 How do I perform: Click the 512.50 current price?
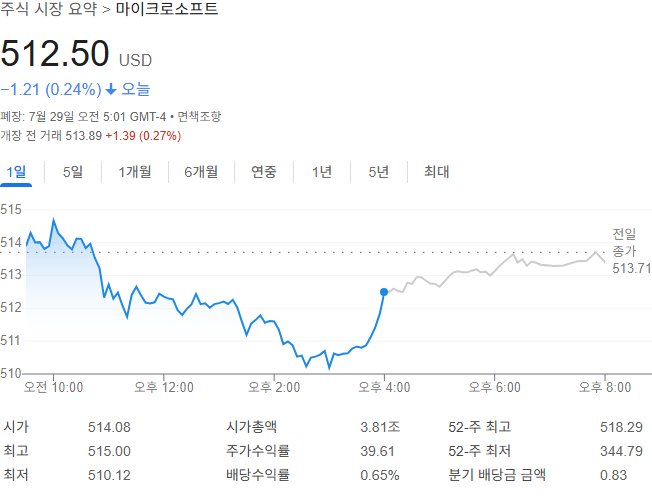point(55,53)
